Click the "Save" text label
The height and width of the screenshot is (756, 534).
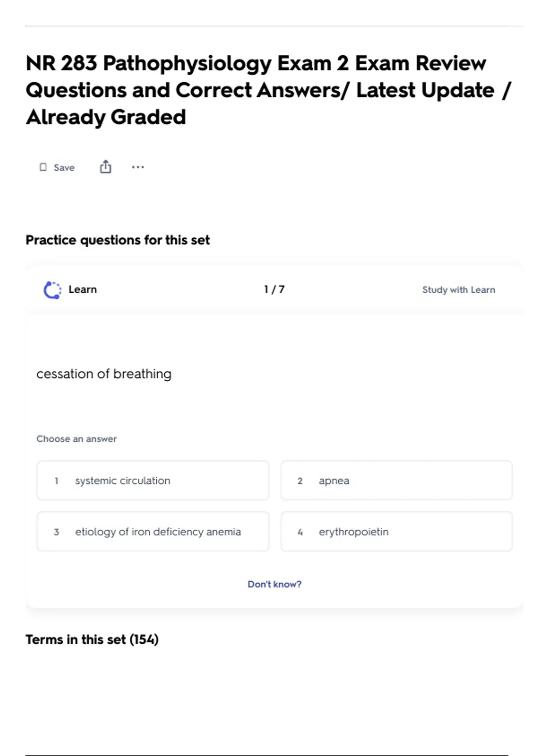pos(64,168)
